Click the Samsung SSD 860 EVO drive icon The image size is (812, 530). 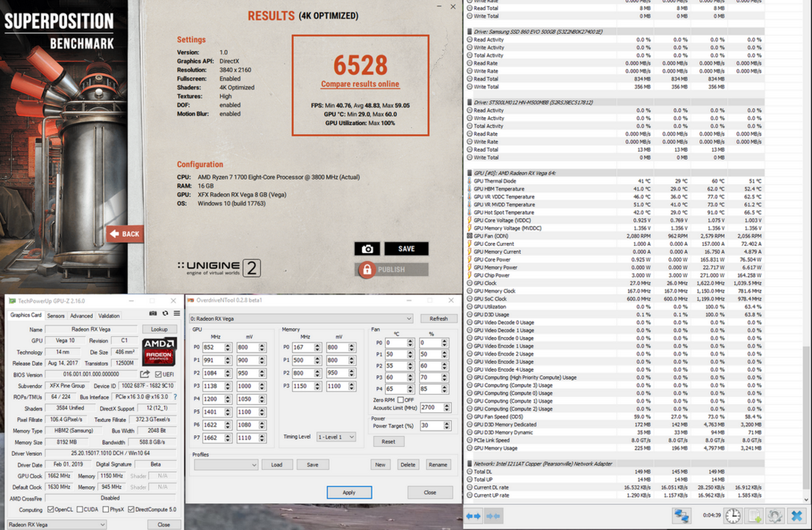[470, 32]
